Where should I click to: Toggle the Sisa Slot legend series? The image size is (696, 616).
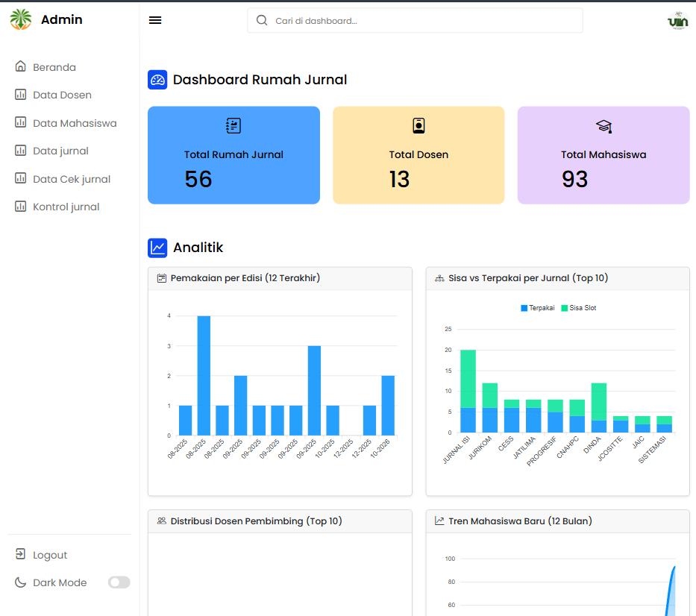coord(579,308)
